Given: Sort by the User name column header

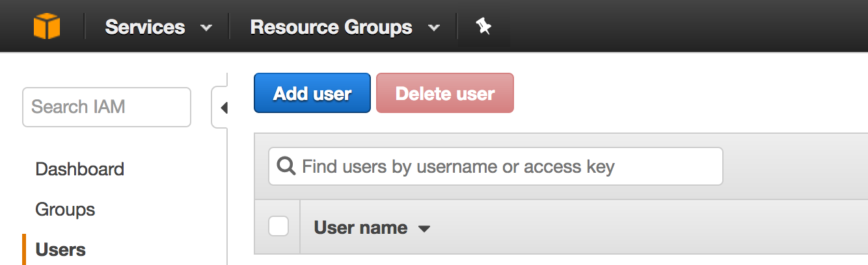Looking at the screenshot, I should pos(360,227).
